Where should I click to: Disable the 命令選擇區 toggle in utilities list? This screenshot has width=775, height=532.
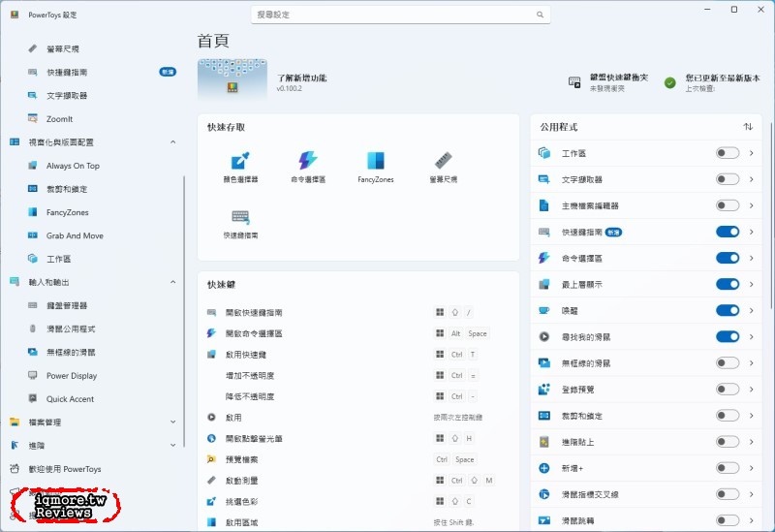728,258
